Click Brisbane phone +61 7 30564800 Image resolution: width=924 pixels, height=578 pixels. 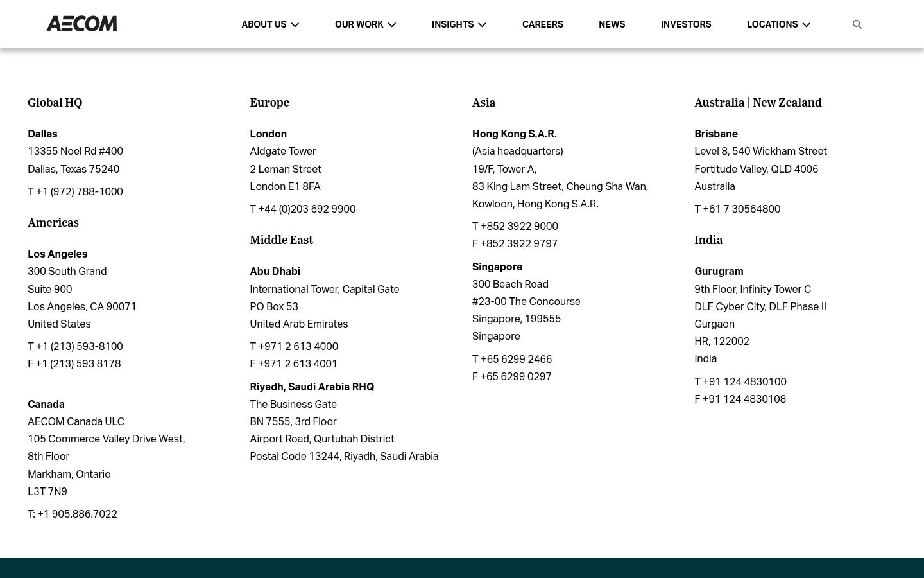[x=742, y=209]
